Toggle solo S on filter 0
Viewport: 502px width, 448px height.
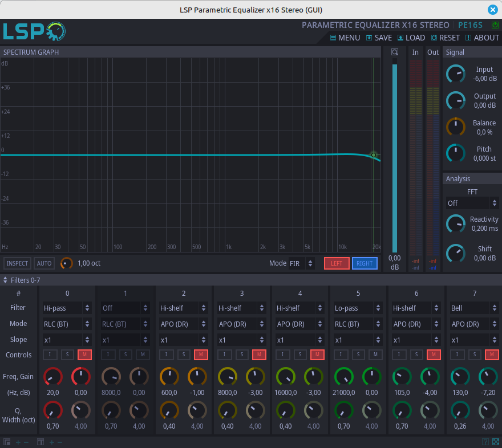tap(67, 355)
